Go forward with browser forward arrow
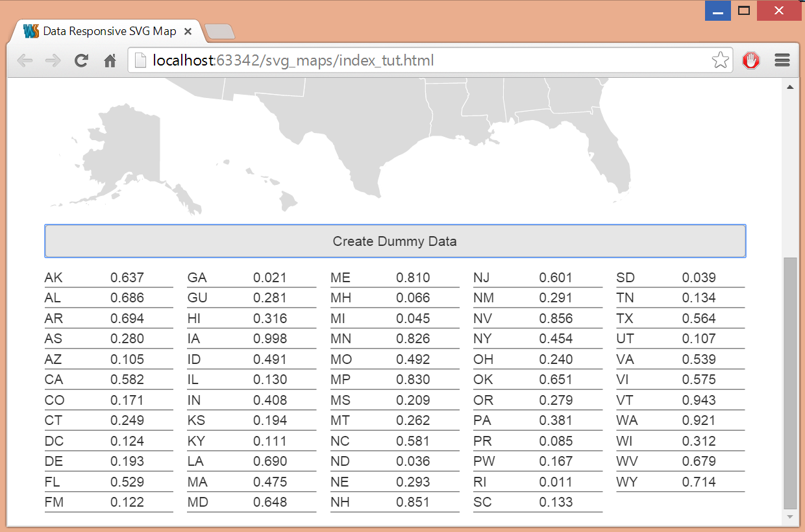The image size is (805, 532). [53, 61]
